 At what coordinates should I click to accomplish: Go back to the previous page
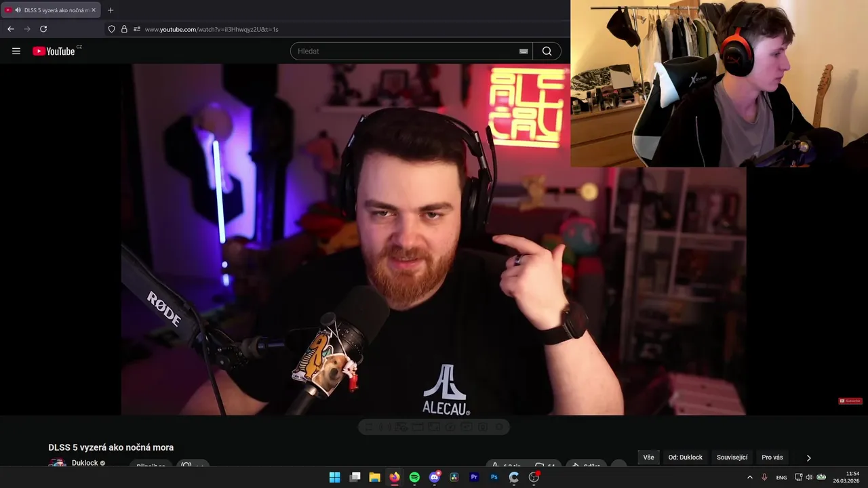10,29
